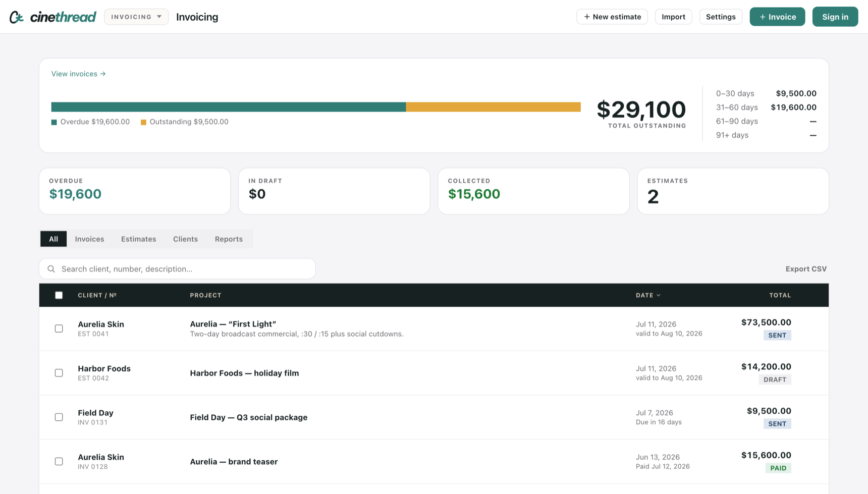The height and width of the screenshot is (494, 868).
Task: Click the 91+ days aging row
Action: pos(766,135)
